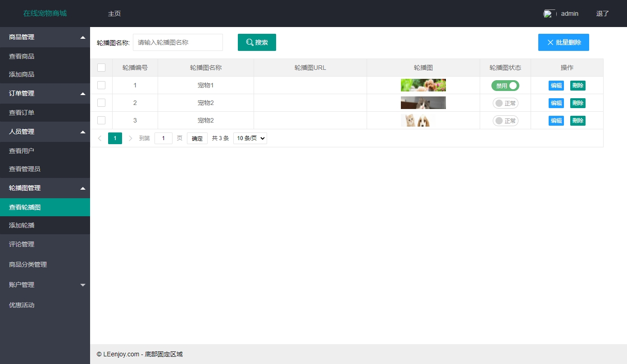The height and width of the screenshot is (364, 627).
Task: Select current page 1 in pagination
Action: coord(115,138)
